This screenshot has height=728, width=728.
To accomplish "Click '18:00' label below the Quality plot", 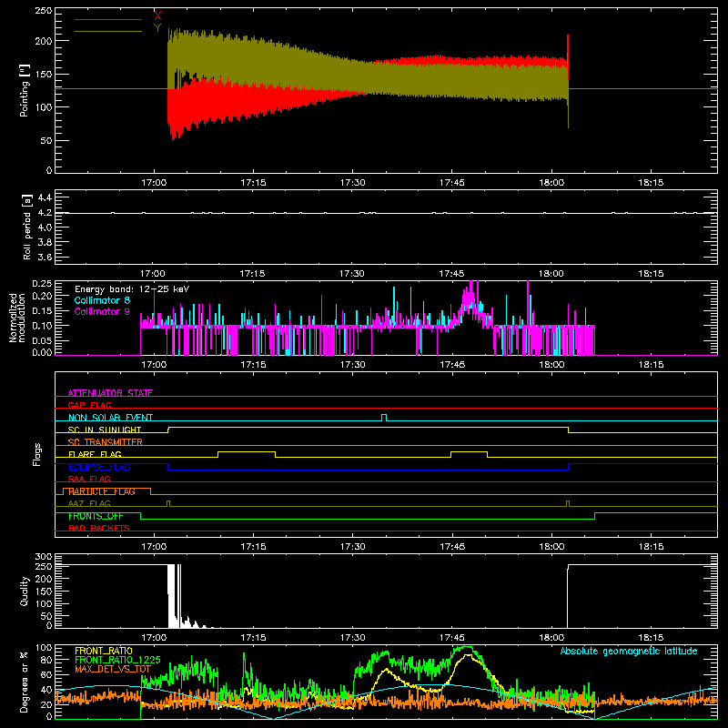I will click(x=551, y=638).
